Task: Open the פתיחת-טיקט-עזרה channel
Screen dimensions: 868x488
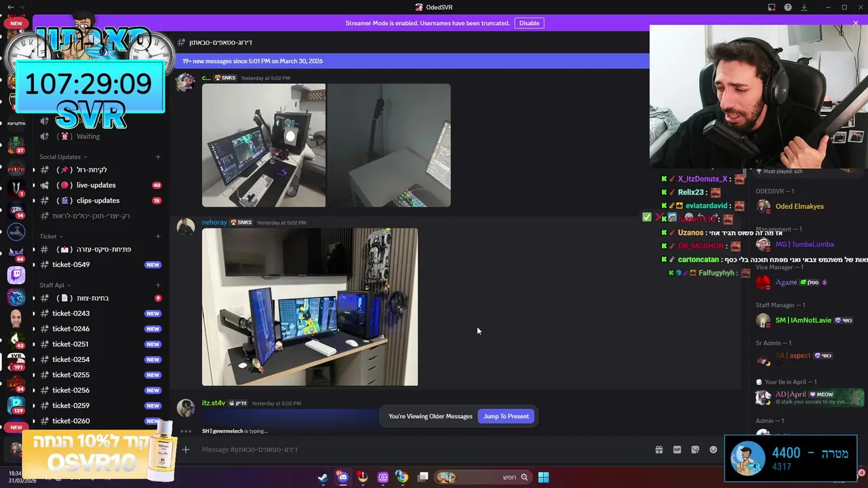Action: (x=100, y=249)
